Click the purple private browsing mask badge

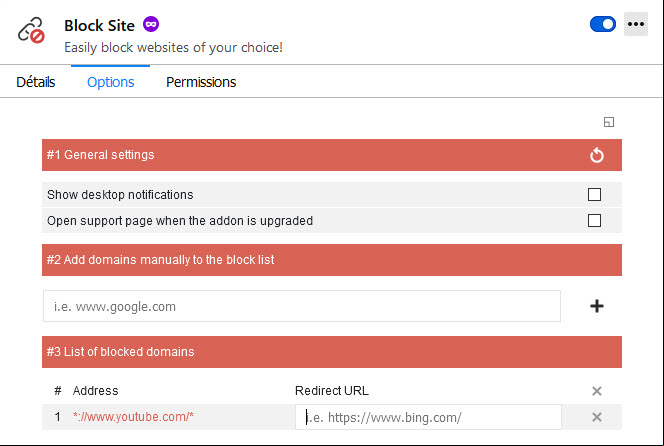151,24
